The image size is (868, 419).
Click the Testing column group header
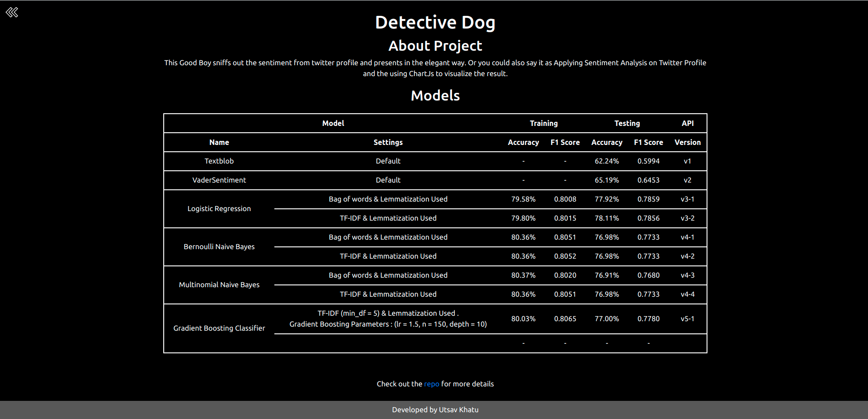[627, 123]
